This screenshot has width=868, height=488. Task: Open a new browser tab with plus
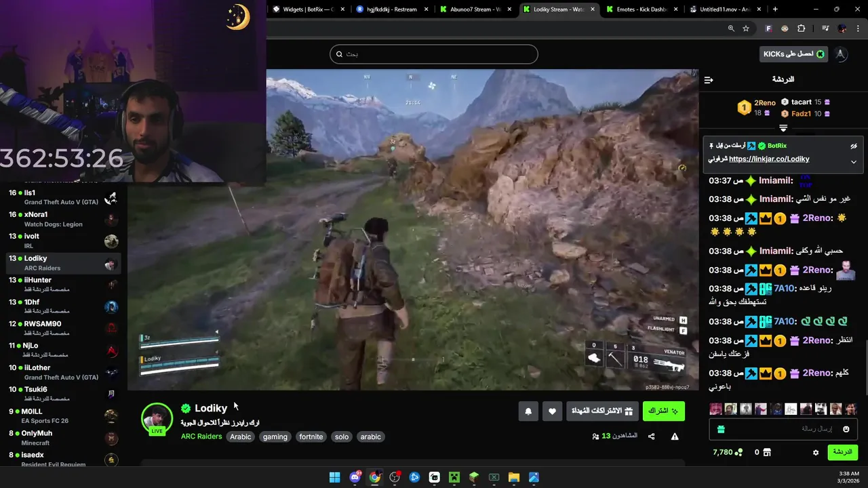775,9
